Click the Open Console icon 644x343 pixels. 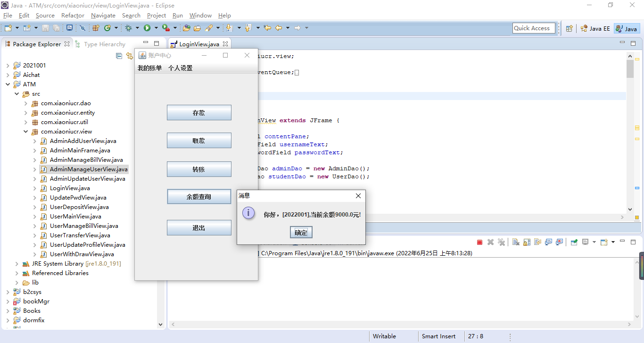click(x=603, y=242)
